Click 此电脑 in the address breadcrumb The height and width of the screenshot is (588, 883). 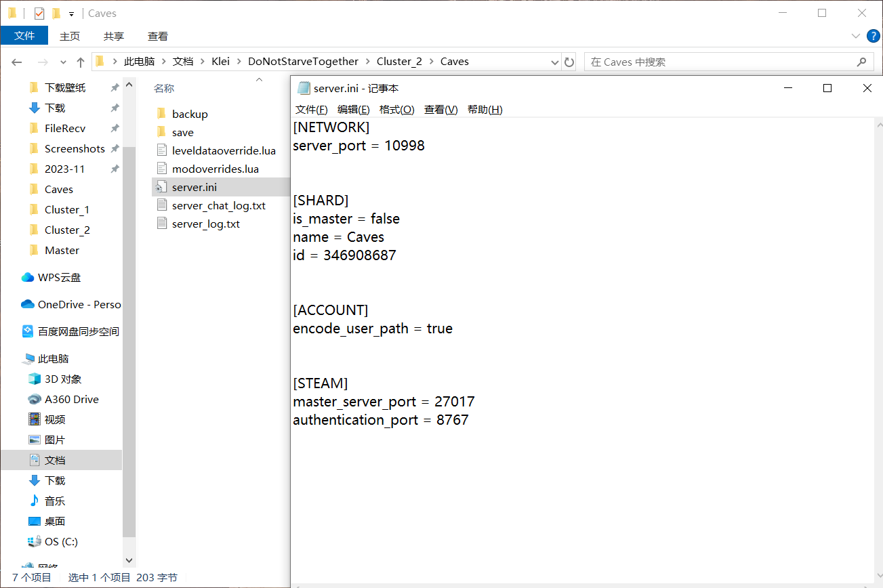[139, 61]
